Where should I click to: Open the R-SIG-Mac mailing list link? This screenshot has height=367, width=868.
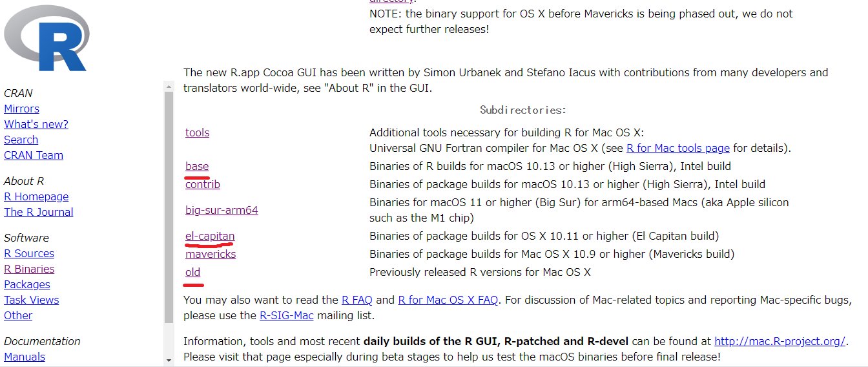(x=287, y=315)
